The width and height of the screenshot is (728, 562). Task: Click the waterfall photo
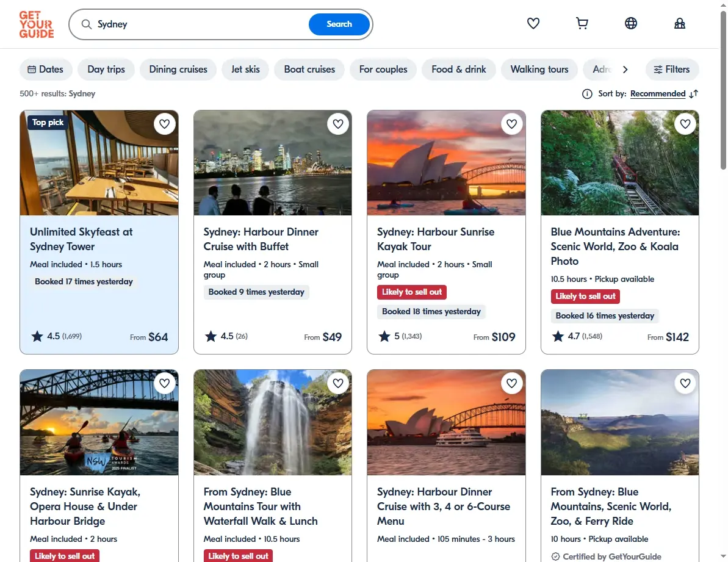(273, 422)
